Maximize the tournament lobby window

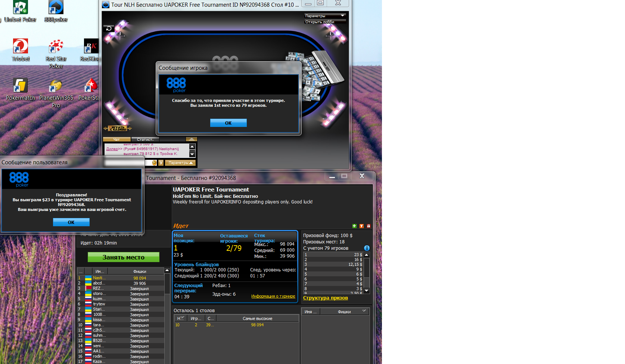tap(344, 176)
